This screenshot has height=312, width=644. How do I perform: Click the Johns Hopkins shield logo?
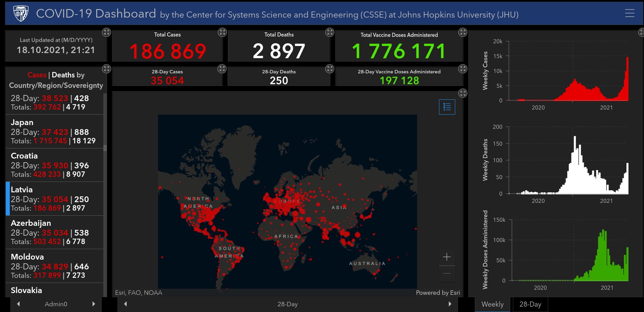click(x=21, y=14)
